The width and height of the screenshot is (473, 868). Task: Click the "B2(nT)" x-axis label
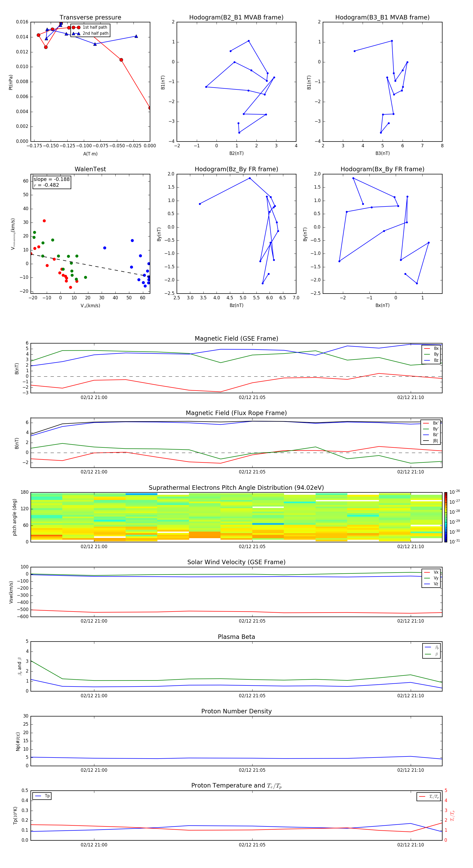click(x=236, y=153)
